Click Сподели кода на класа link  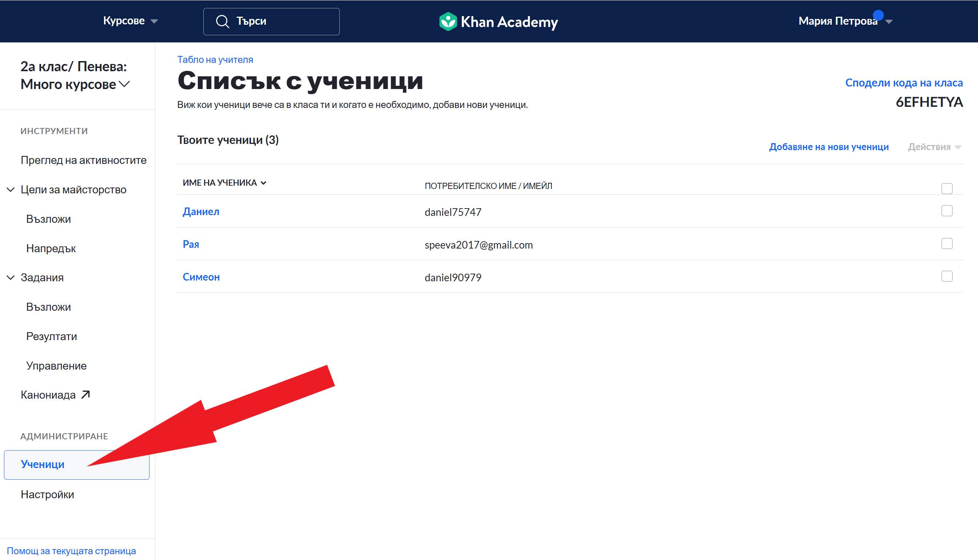click(x=904, y=83)
